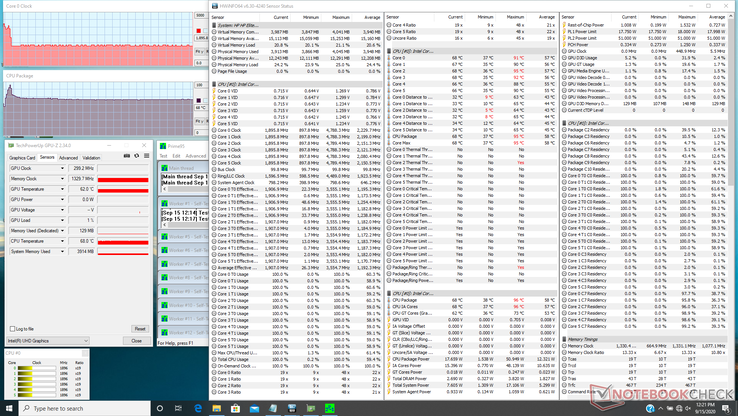Click GPU-Z screenshot camera icon
Viewport: 738px width, 416px height.
(127, 156)
